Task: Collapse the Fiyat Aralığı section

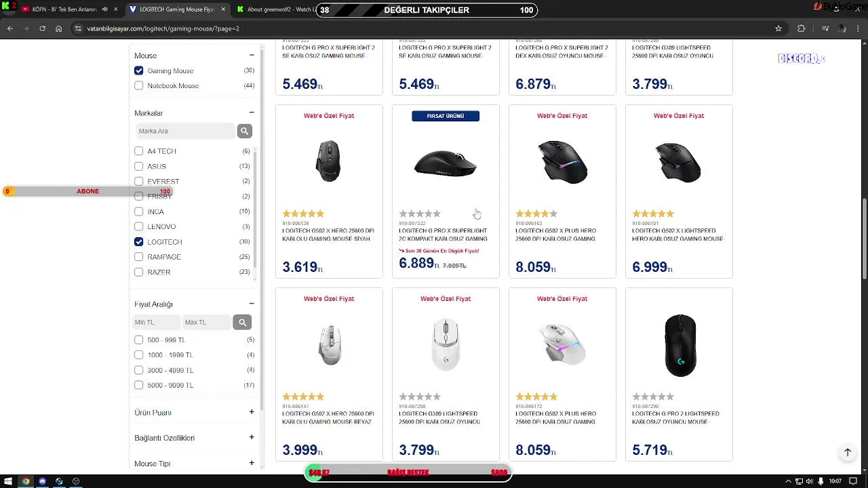Action: [252, 304]
